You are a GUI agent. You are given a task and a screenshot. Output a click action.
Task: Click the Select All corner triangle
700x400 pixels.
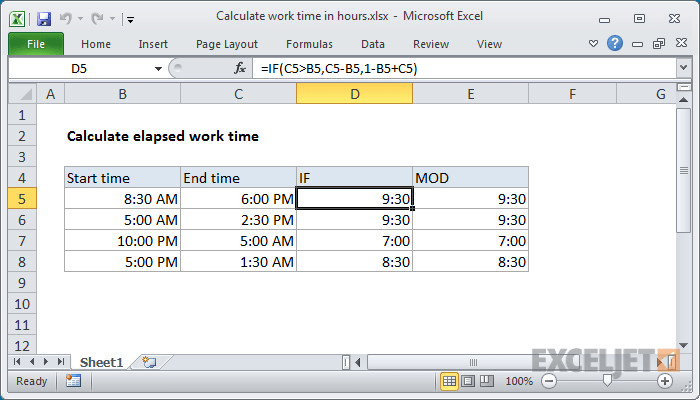coord(23,94)
